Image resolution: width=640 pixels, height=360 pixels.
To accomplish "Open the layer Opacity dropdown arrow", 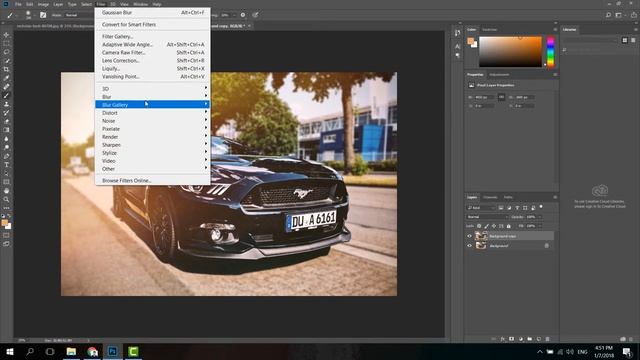I will pyautogui.click(x=540, y=217).
